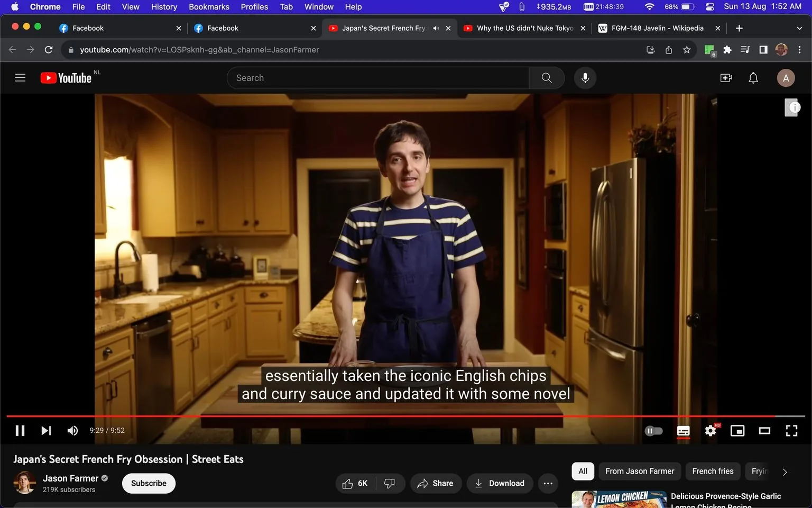Expand more related video filter chips
The width and height of the screenshot is (812, 508).
[x=785, y=471]
